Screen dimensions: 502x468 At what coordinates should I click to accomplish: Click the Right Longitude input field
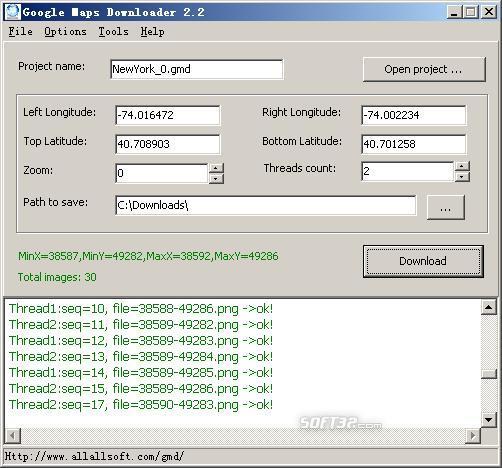[414, 115]
